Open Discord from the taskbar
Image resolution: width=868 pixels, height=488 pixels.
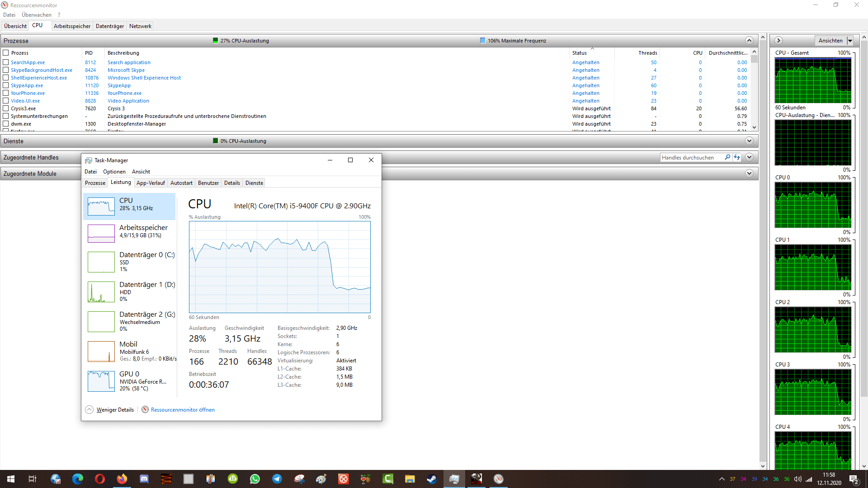click(144, 479)
